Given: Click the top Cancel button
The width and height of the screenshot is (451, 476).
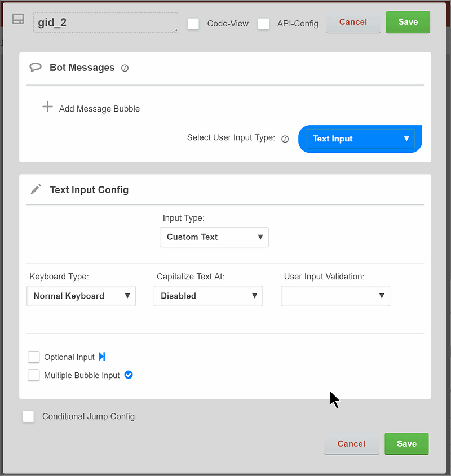Looking at the screenshot, I should pos(353,22).
